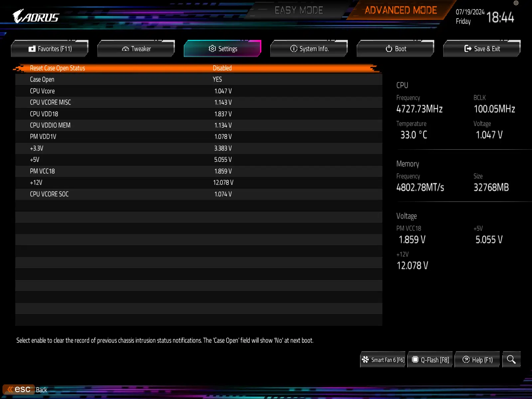Select the CPU Vcore row label
This screenshot has width=532, height=399.
pos(42,91)
